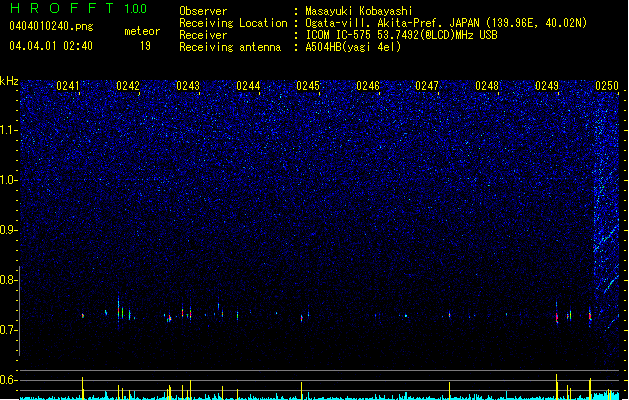This screenshot has height=400, width=629.
Task: Click the yellow intensity spike at 0245
Action: (302, 390)
